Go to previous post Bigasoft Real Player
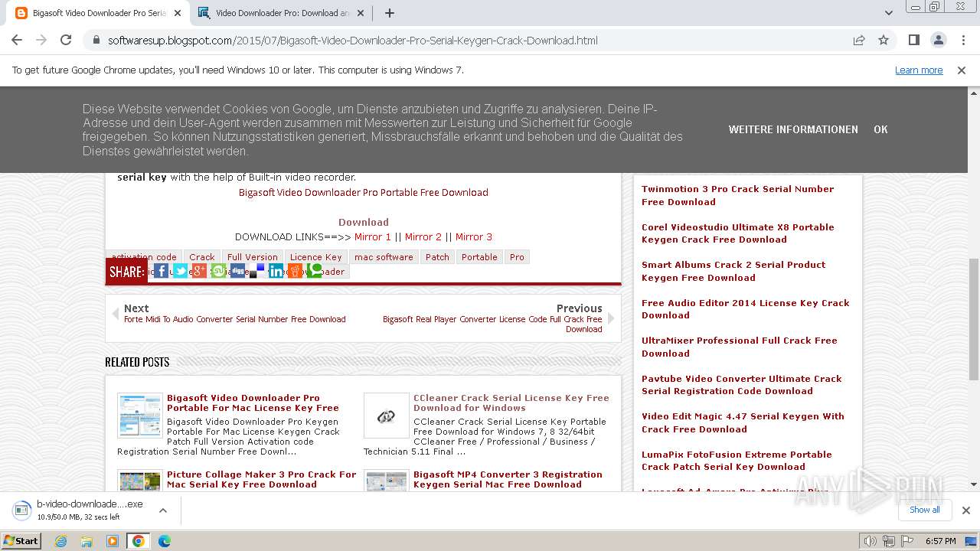Image resolution: width=980 pixels, height=551 pixels. [492, 324]
